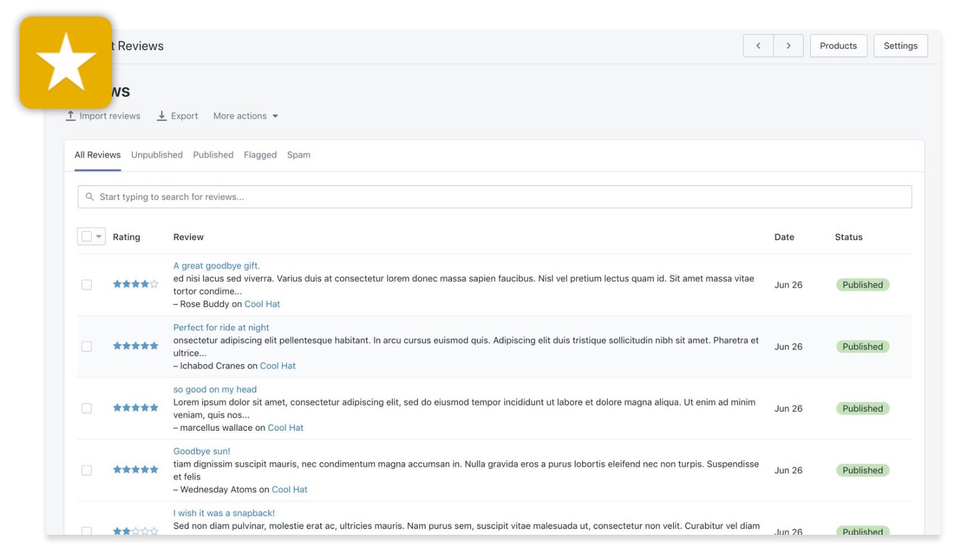The width and height of the screenshot is (980, 555).
Task: Open the Products button
Action: (839, 45)
